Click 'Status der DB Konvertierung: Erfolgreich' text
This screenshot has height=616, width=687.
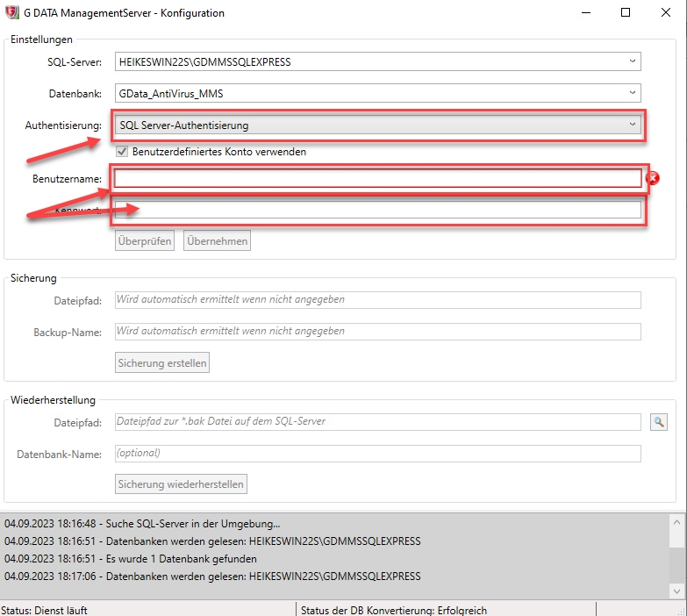pyautogui.click(x=394, y=610)
